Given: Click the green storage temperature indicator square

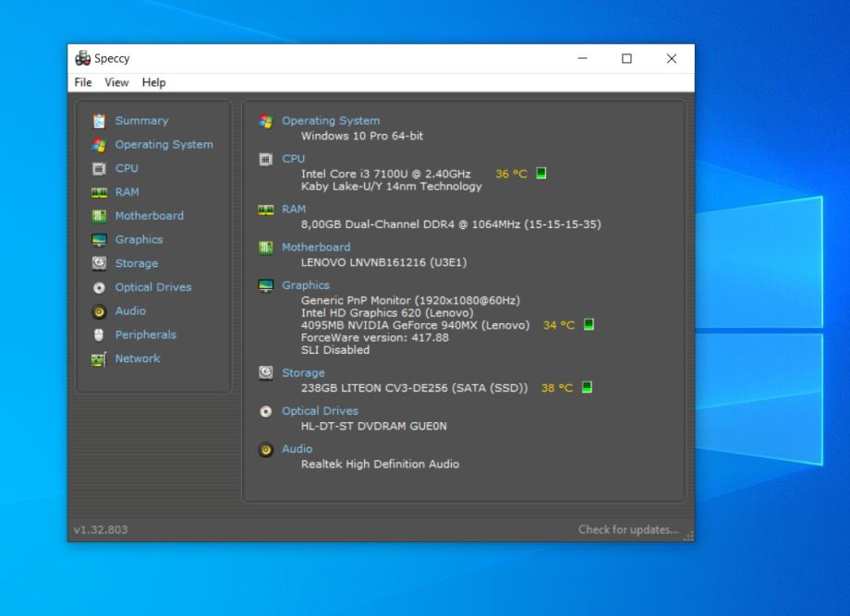Looking at the screenshot, I should (x=587, y=387).
